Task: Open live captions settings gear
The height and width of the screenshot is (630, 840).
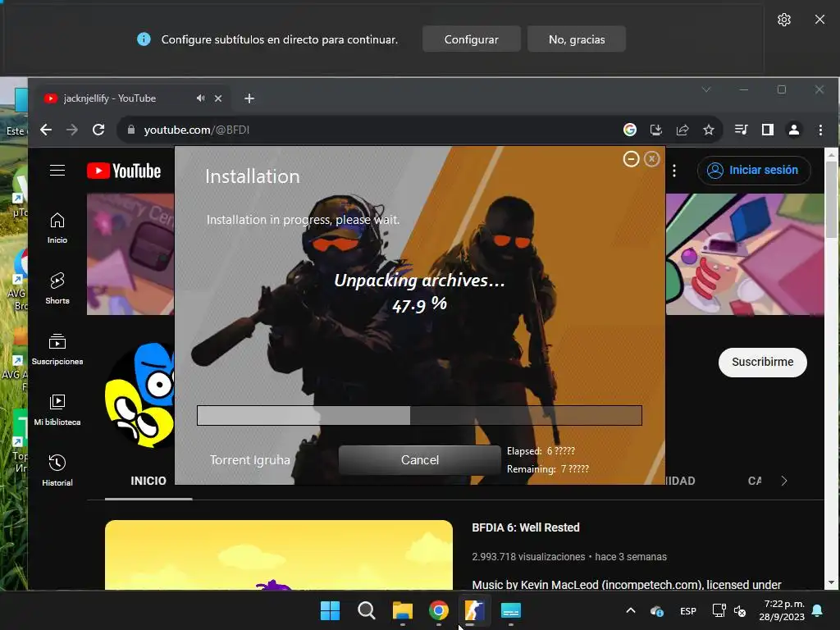Action: coord(783,20)
